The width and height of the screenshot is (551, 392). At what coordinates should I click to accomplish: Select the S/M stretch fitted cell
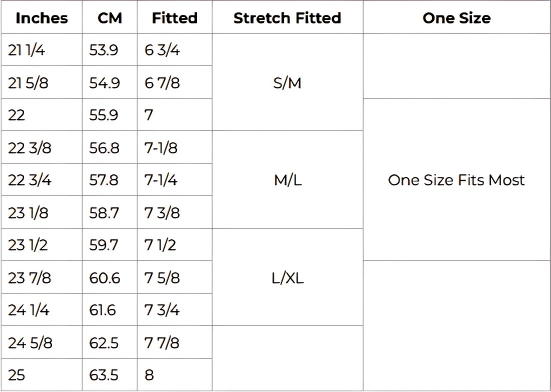click(x=287, y=83)
